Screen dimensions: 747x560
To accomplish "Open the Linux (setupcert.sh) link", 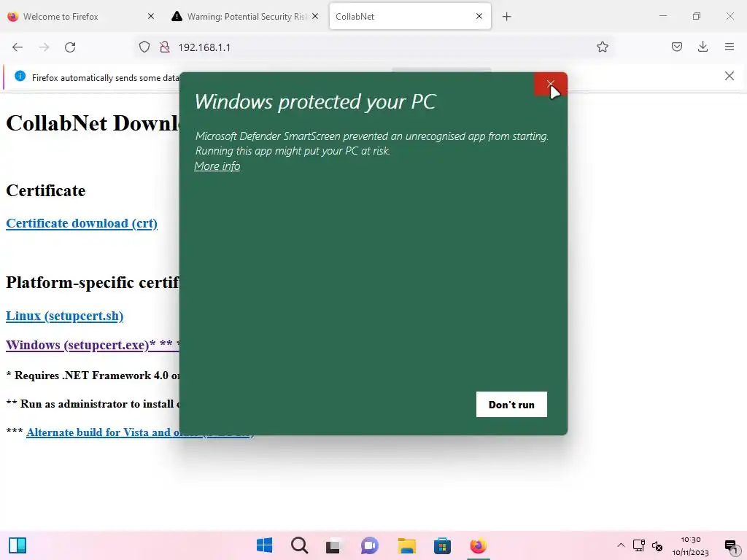I will pos(64,316).
